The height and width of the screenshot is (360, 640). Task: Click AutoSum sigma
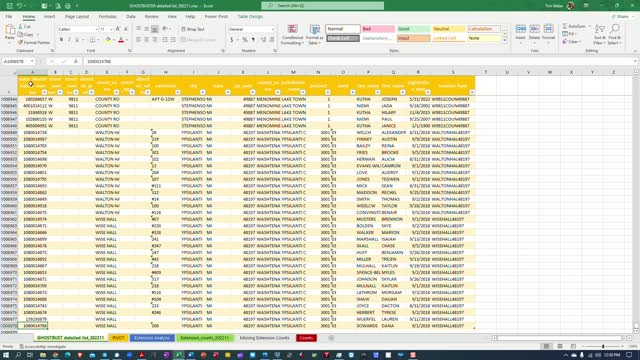point(565,26)
